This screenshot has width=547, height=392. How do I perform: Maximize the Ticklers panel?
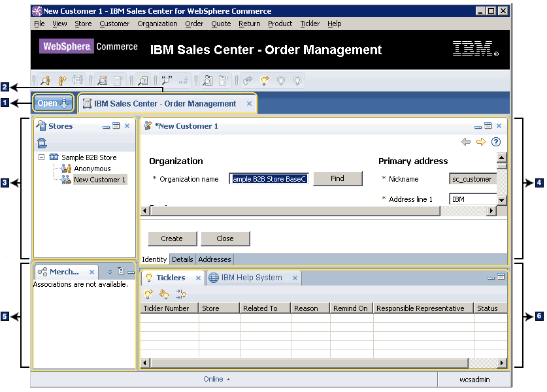tap(501, 277)
